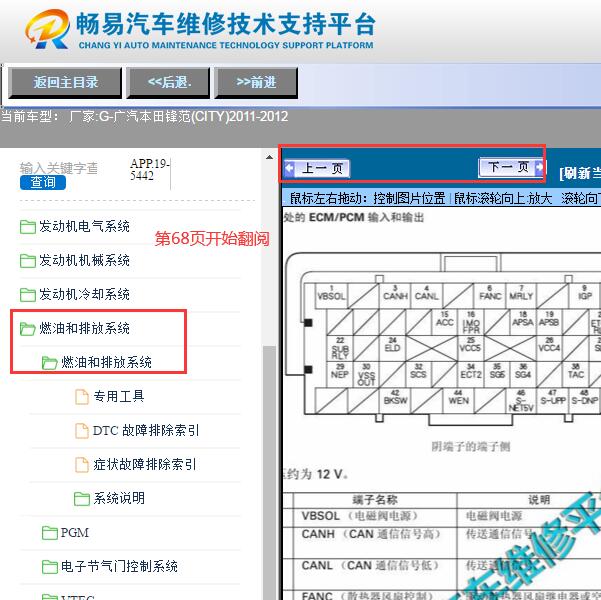Viewport: 601px width, 600px height.
Task: Click the 返回主目录 button
Action: tap(65, 82)
